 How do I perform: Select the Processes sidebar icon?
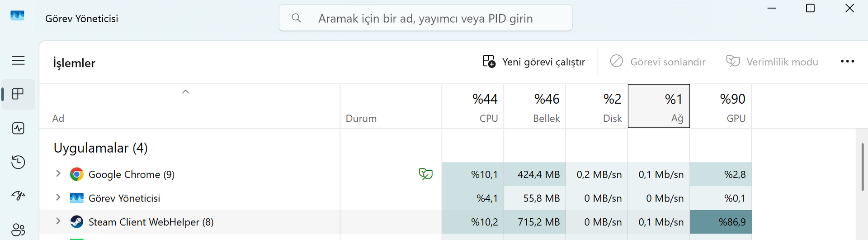(18, 94)
